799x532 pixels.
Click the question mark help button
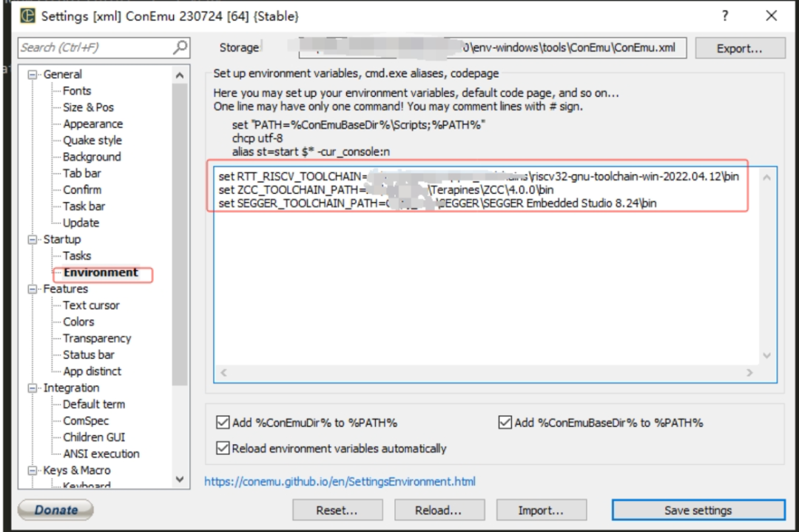tap(725, 16)
